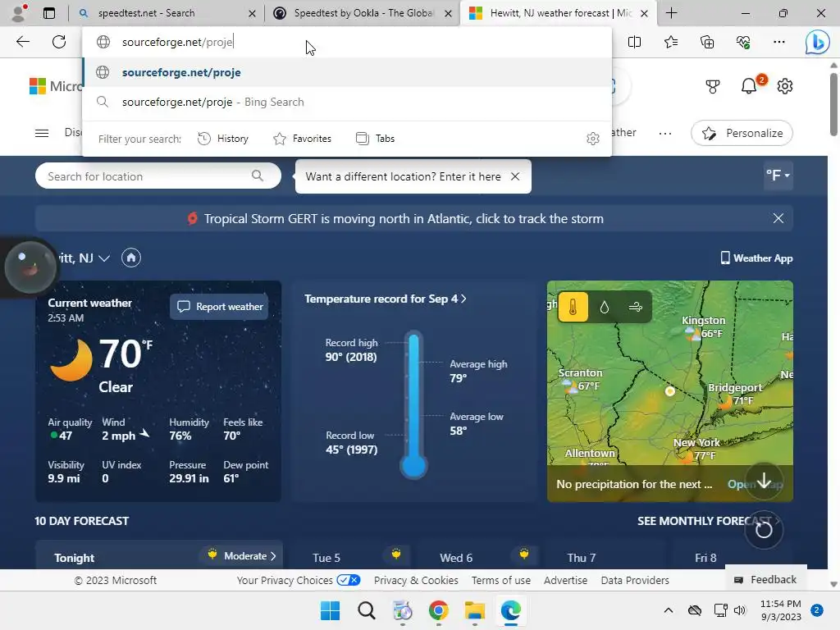Open the Tue 5 forecast card

coord(351,557)
